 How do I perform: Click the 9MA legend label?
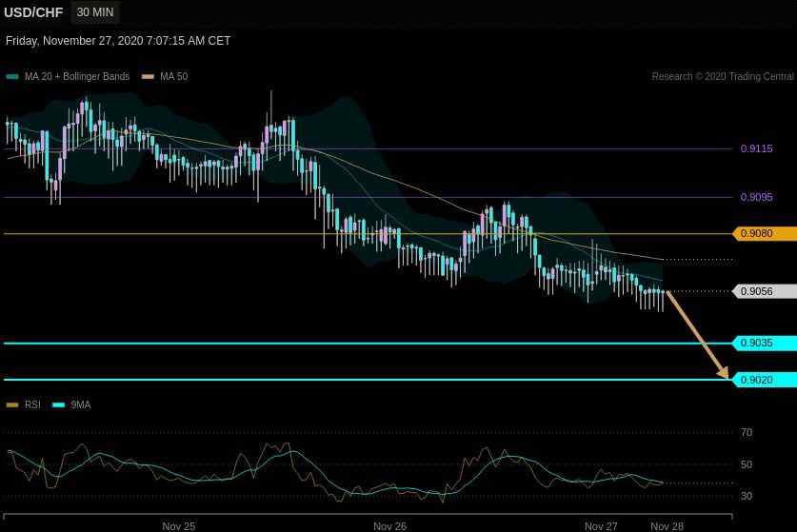[x=80, y=404]
